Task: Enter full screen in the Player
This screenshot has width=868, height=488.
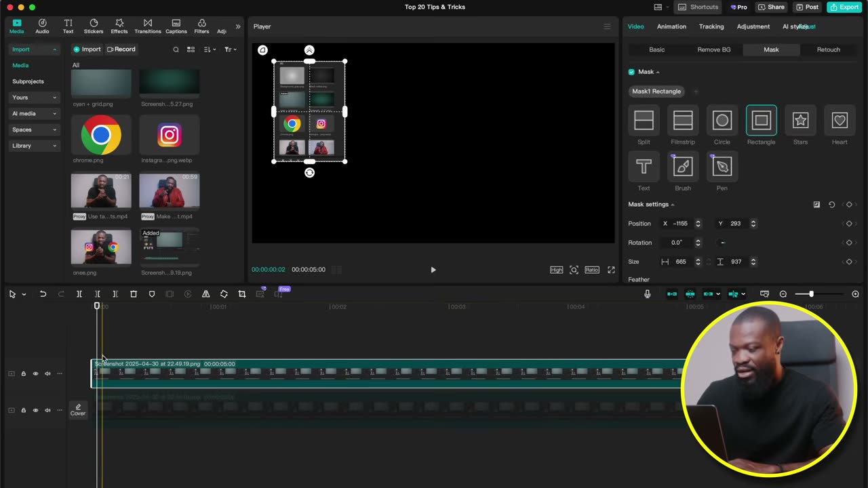Action: 611,270
